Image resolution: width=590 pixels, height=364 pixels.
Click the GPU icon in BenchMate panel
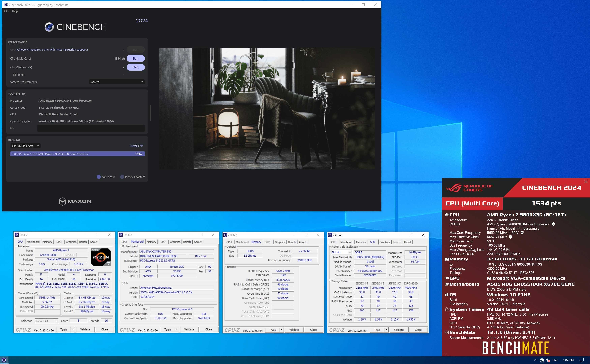[x=447, y=278]
